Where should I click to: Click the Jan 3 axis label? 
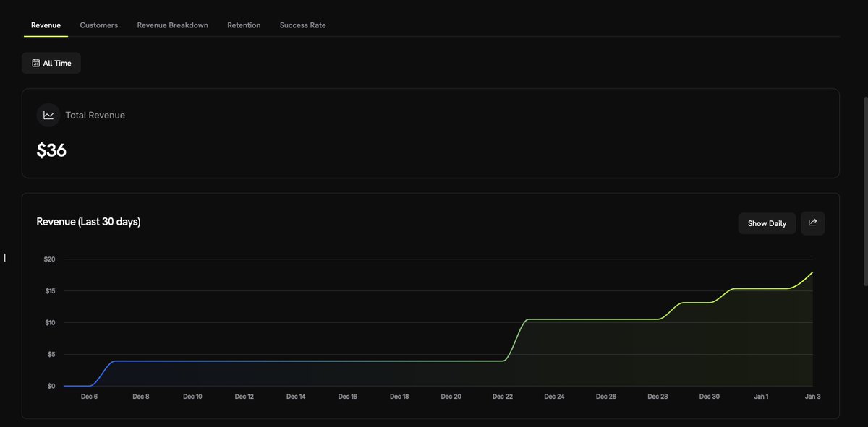tap(812, 397)
